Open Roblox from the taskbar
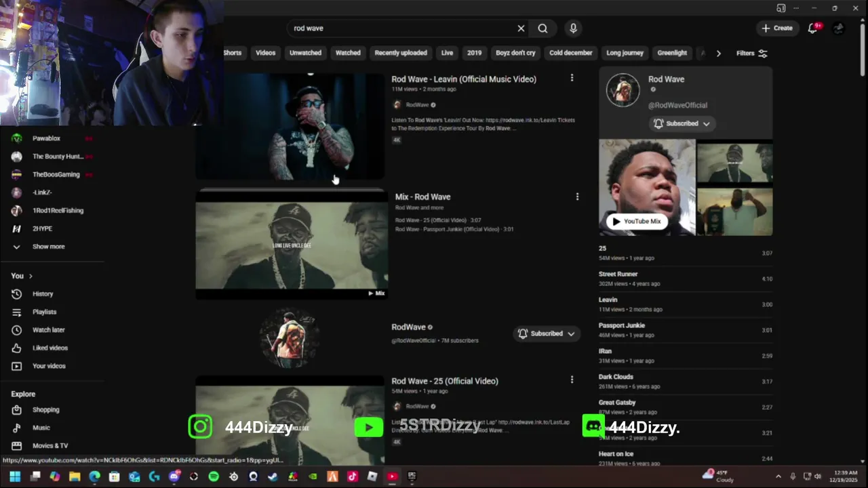The image size is (868, 488). click(372, 476)
